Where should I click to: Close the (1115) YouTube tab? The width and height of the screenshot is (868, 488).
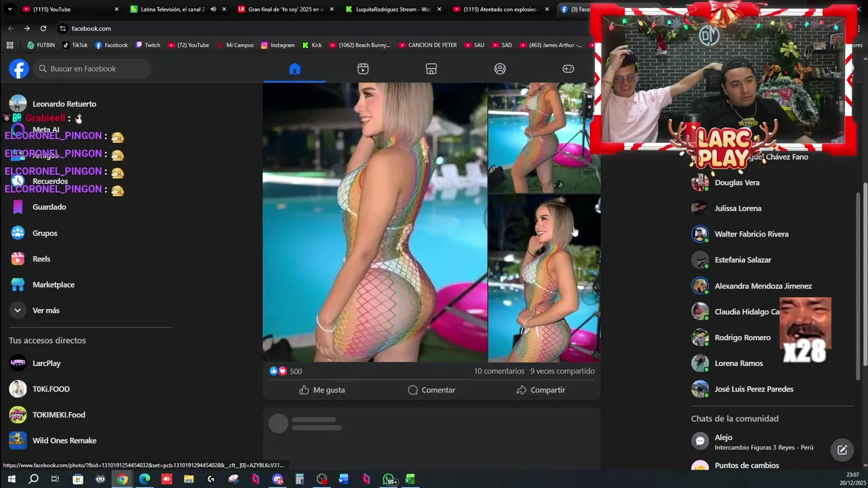[x=116, y=9]
